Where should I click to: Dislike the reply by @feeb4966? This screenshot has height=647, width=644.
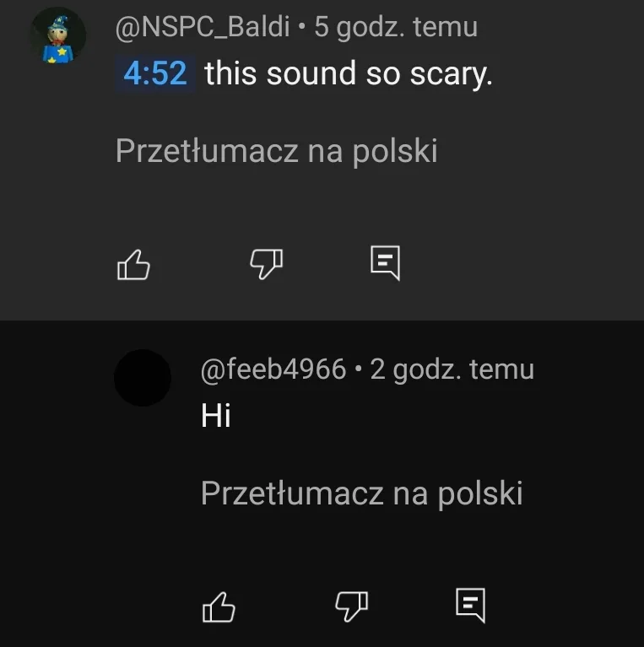point(352,606)
